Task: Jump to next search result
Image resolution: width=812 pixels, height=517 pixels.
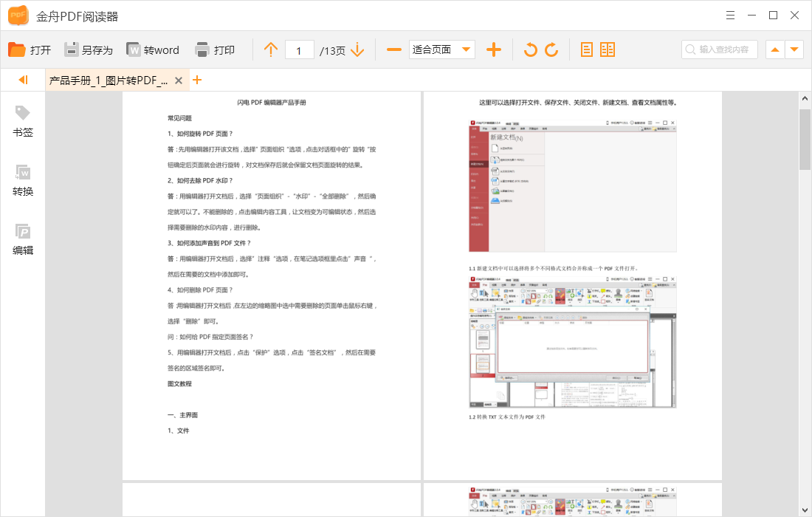Action: (794, 49)
